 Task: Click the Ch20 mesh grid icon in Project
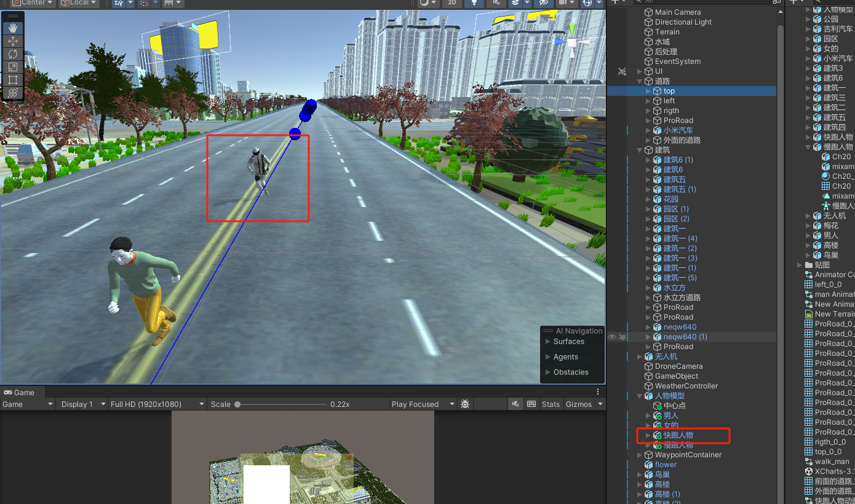(826, 186)
